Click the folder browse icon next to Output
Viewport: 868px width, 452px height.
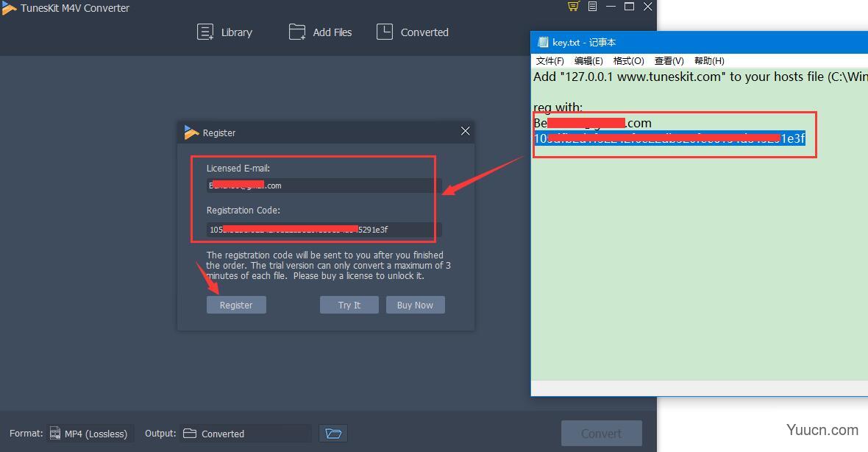(332, 433)
